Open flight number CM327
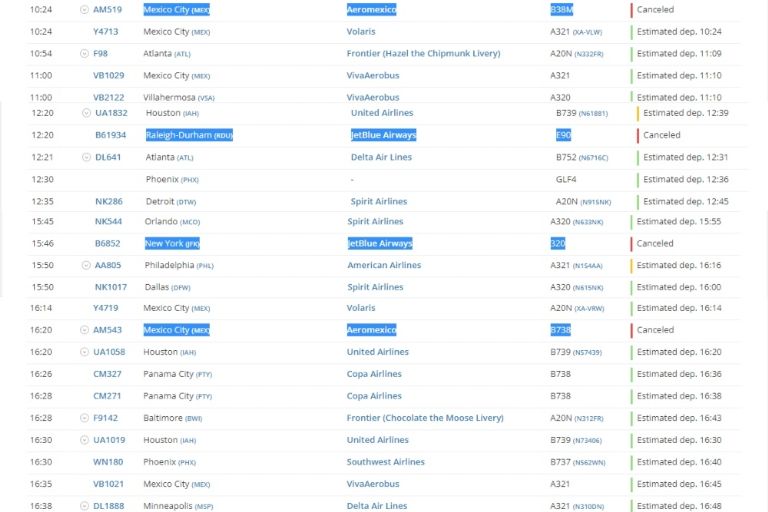This screenshot has width=768, height=512. point(107,374)
